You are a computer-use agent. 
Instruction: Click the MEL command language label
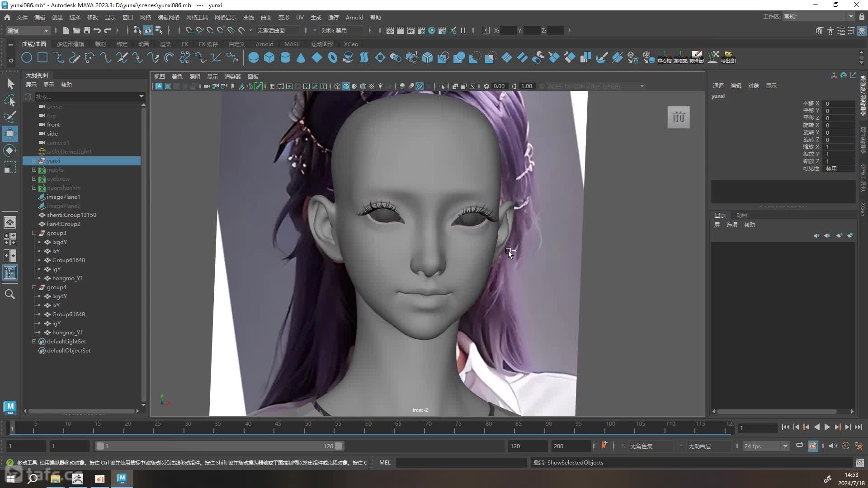(385, 463)
